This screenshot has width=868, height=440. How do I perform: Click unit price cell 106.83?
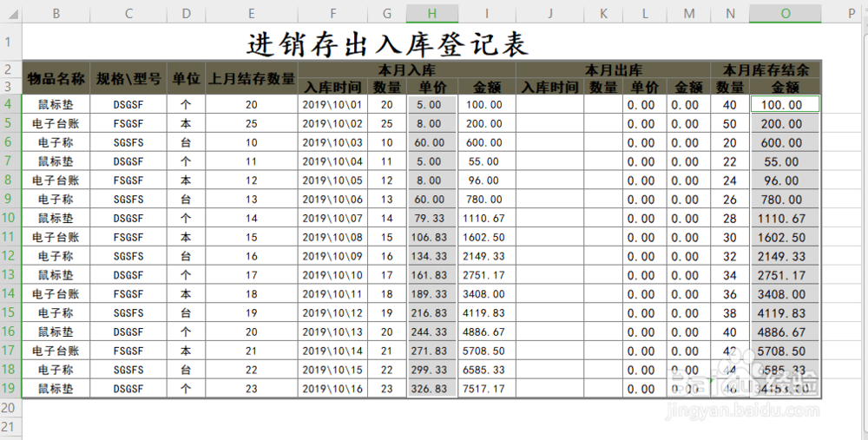[x=431, y=237]
